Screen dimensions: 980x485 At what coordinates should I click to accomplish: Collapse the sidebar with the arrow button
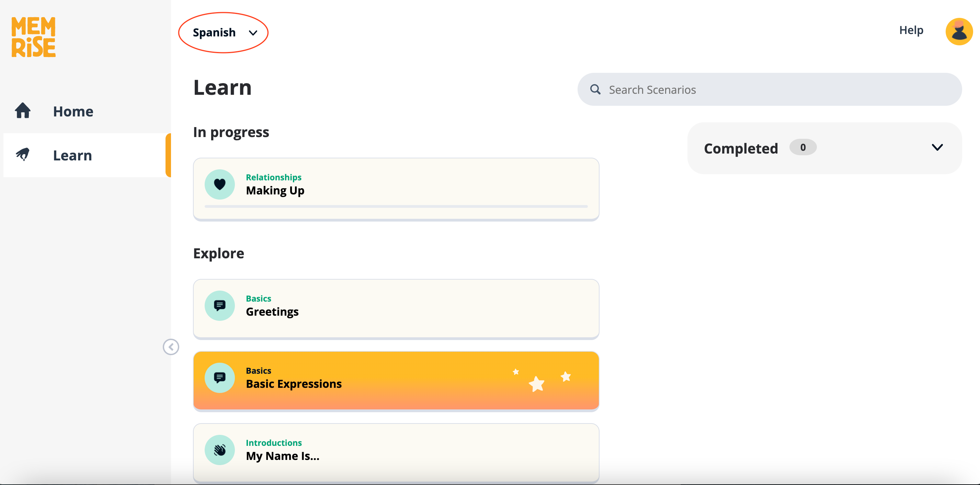pos(171,347)
